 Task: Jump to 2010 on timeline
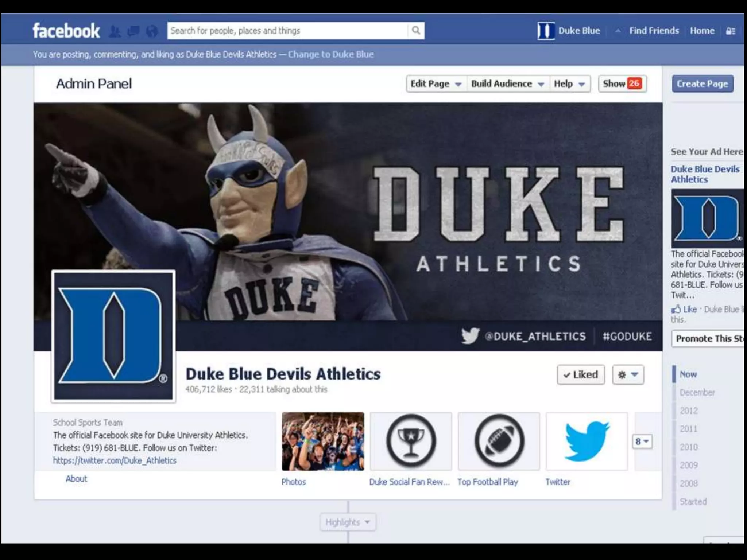[689, 447]
